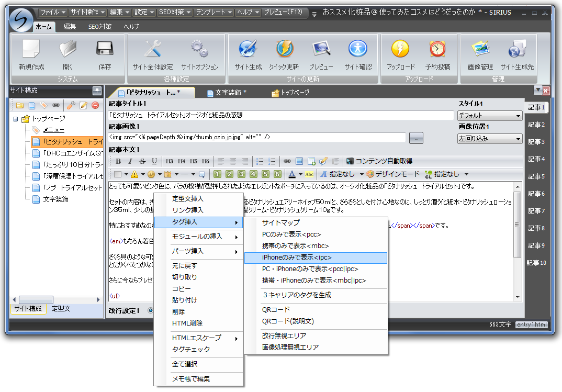The image size is (562, 392).
Task: Switch to 定型文 bottom tab
Action: tap(61, 309)
